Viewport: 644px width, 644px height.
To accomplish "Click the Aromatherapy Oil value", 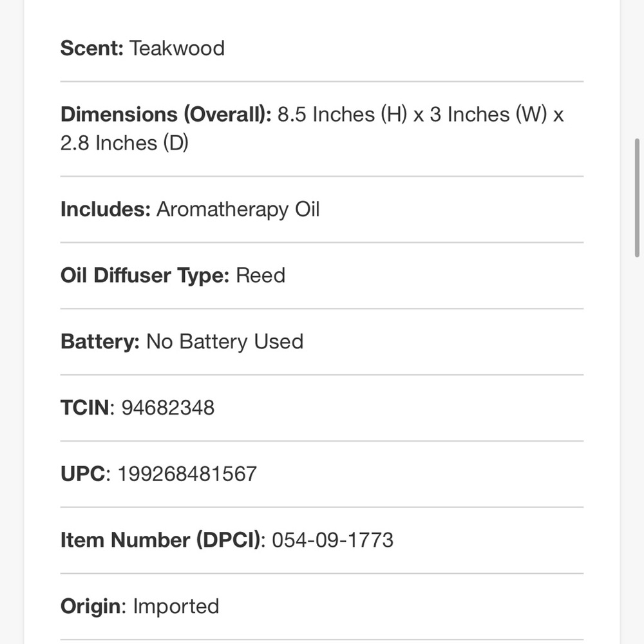I will 238,209.
